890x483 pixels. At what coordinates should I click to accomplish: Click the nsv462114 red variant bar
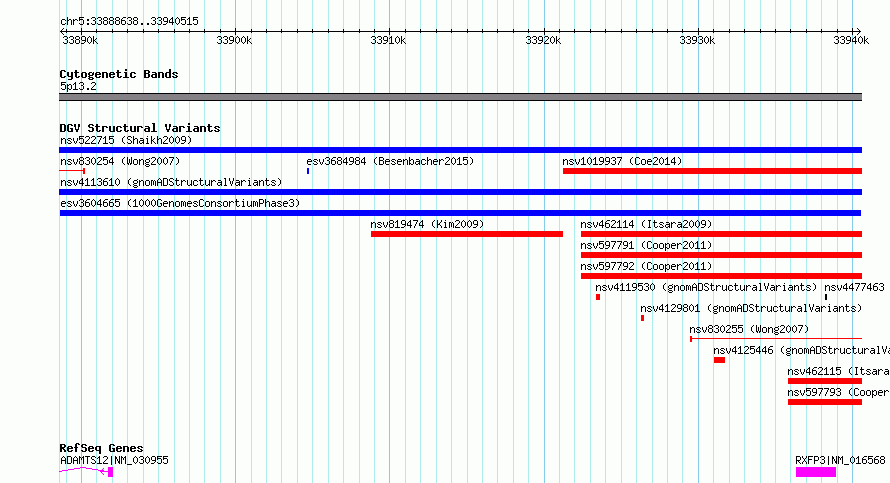[x=721, y=234]
